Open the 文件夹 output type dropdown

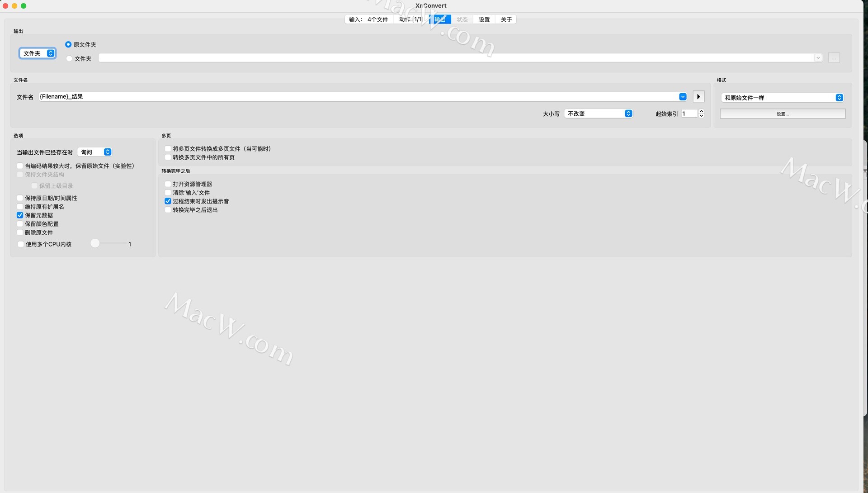(x=38, y=53)
